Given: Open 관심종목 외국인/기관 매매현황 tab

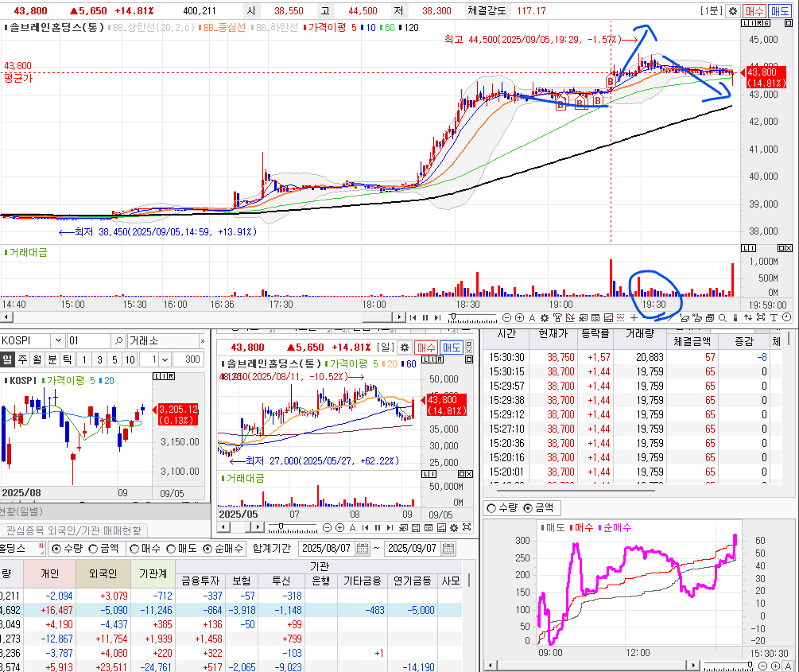Looking at the screenshot, I should pos(74,530).
